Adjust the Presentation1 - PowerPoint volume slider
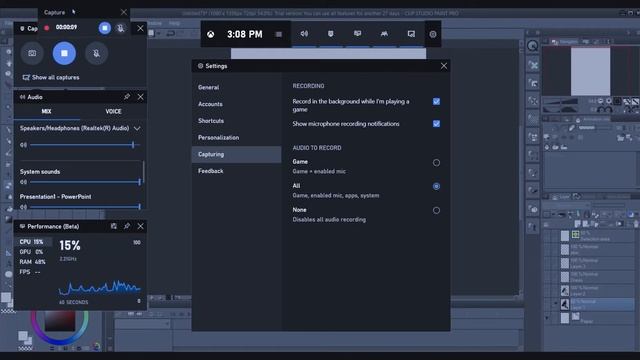 tap(85, 207)
